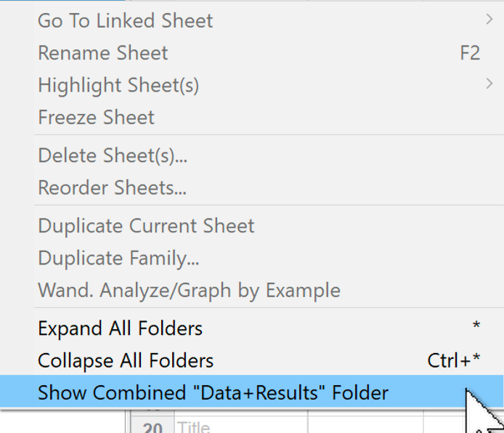This screenshot has height=433, width=504.
Task: Click the F2 shortcut hint for Rename Sheet
Action: [470, 53]
